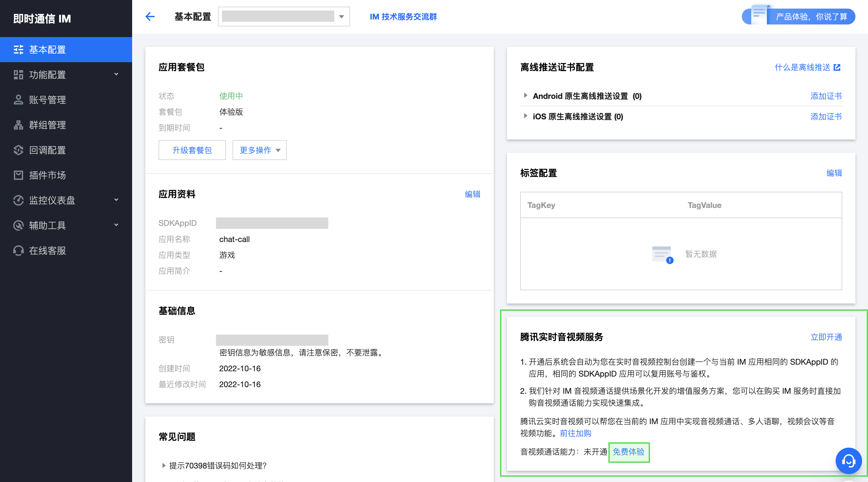Screen dimensions: 868x482
Task: Click the TagKey column header
Action: 541,205
